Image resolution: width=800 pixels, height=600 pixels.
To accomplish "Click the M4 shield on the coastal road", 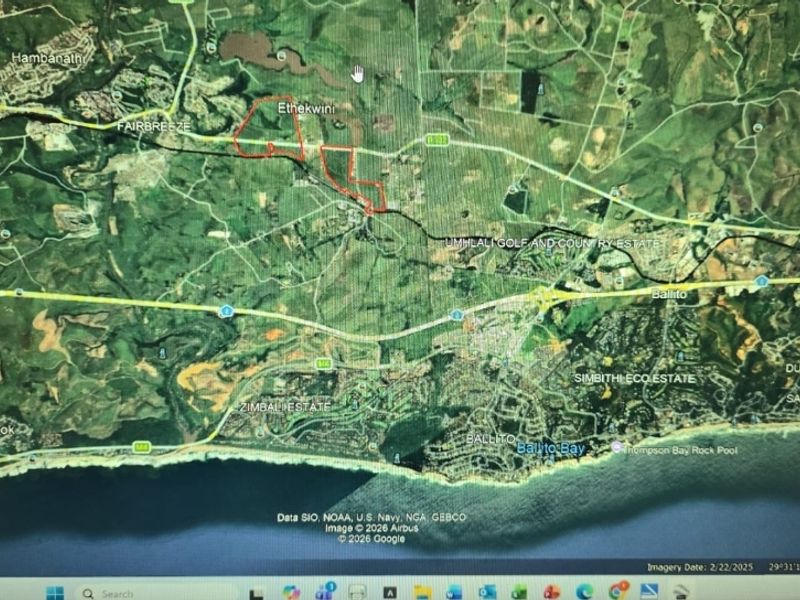I will (x=142, y=447).
